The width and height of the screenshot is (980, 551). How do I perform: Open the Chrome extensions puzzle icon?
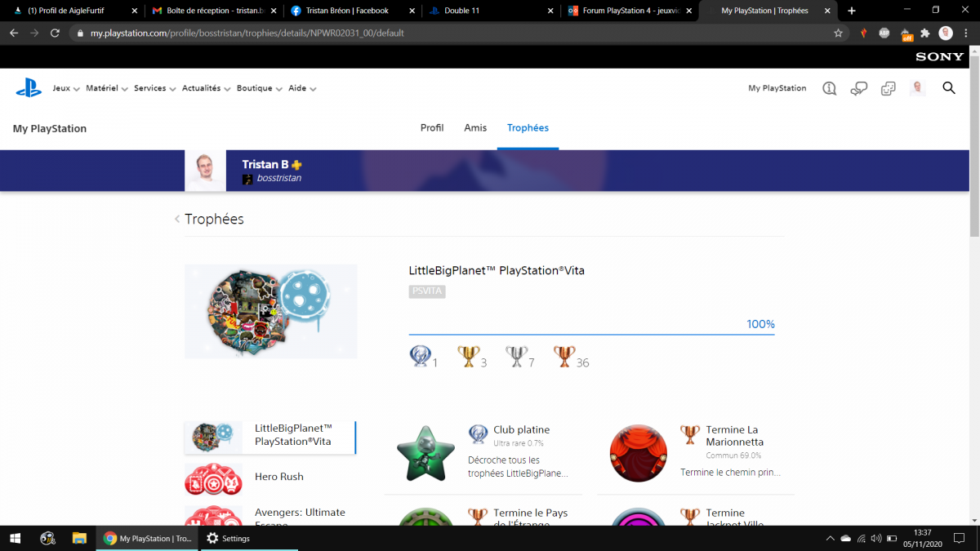pyautogui.click(x=925, y=33)
